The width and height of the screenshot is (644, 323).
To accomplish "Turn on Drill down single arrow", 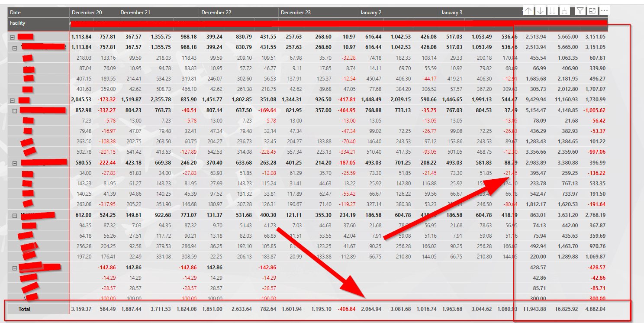I will (540, 11).
